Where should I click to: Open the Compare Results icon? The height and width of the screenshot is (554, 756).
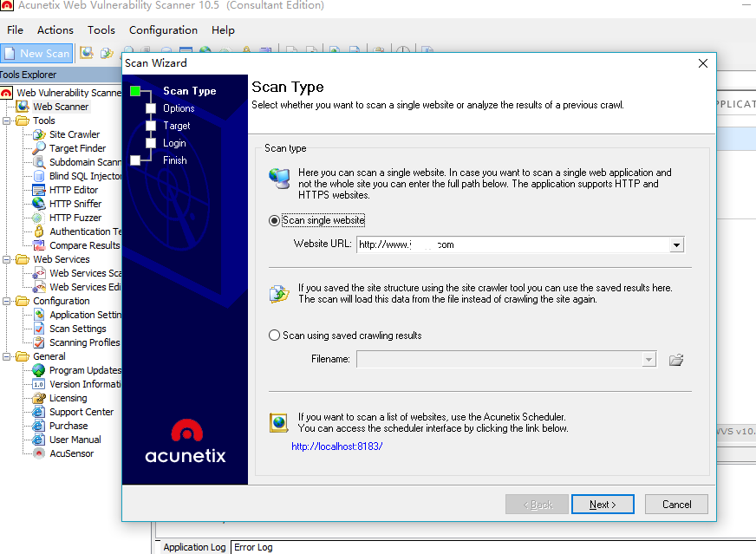coord(39,245)
